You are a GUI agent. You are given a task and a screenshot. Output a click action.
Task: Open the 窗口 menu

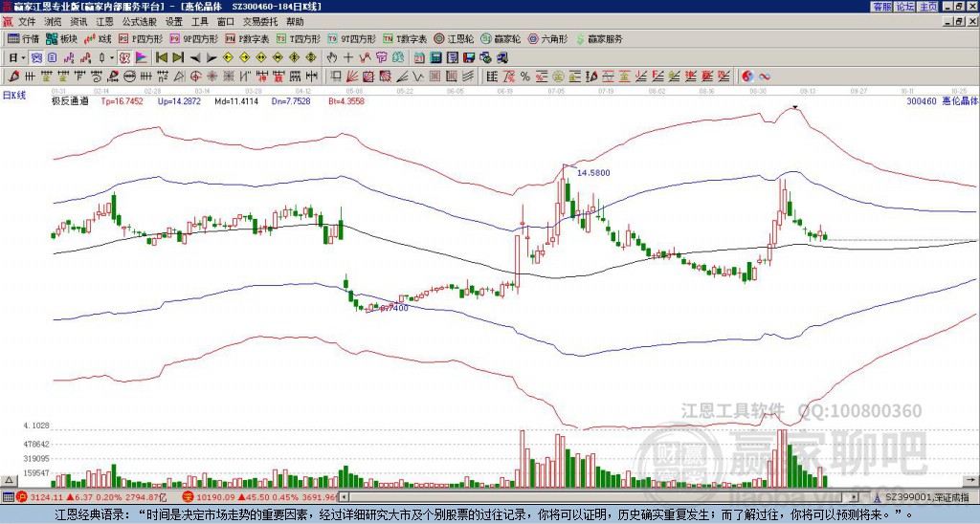pos(226,22)
